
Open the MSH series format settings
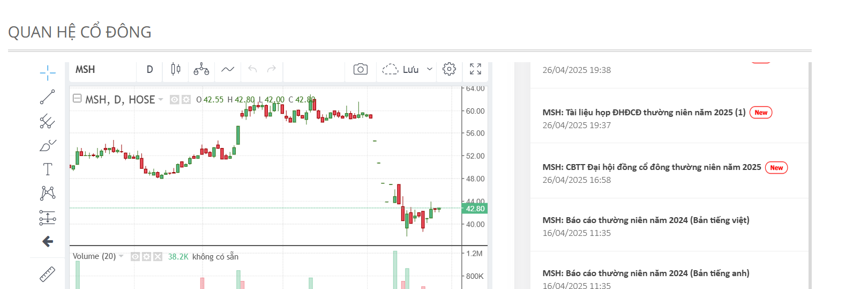[186, 100]
